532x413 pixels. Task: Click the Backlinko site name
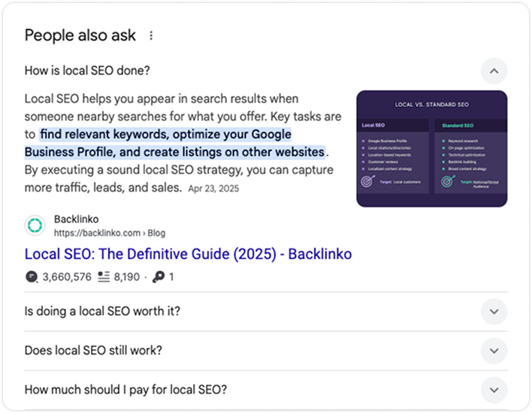(x=77, y=219)
